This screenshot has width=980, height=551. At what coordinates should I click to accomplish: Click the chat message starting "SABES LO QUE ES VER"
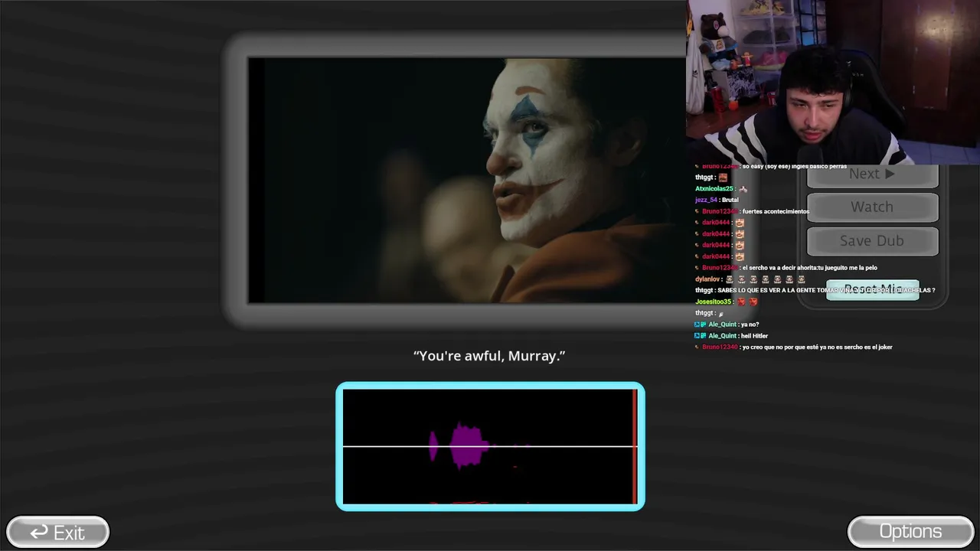826,291
